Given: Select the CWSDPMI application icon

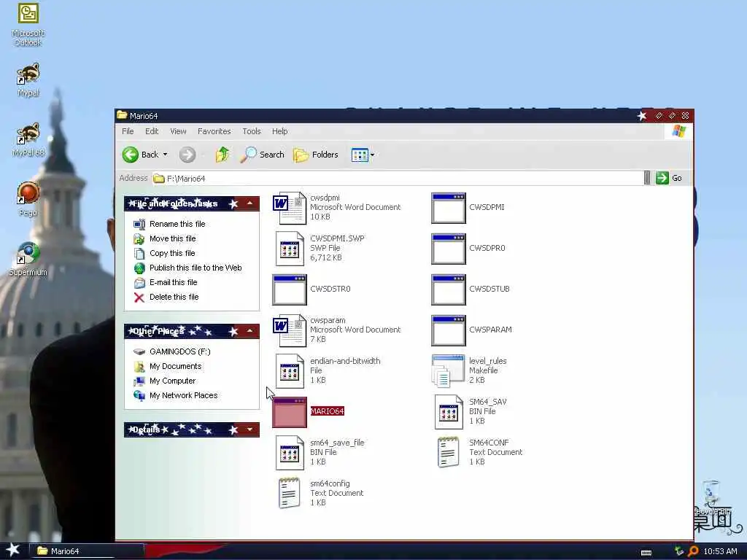Looking at the screenshot, I should (x=449, y=208).
